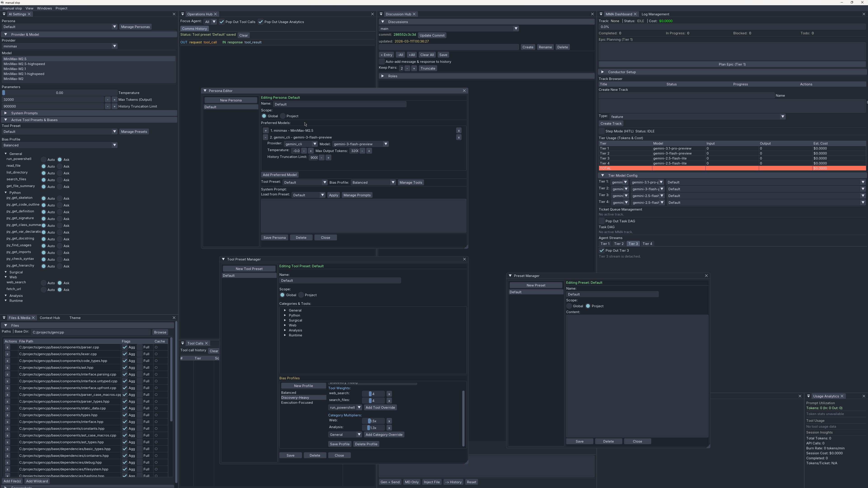Enable Auto-add message & response to history

382,62
